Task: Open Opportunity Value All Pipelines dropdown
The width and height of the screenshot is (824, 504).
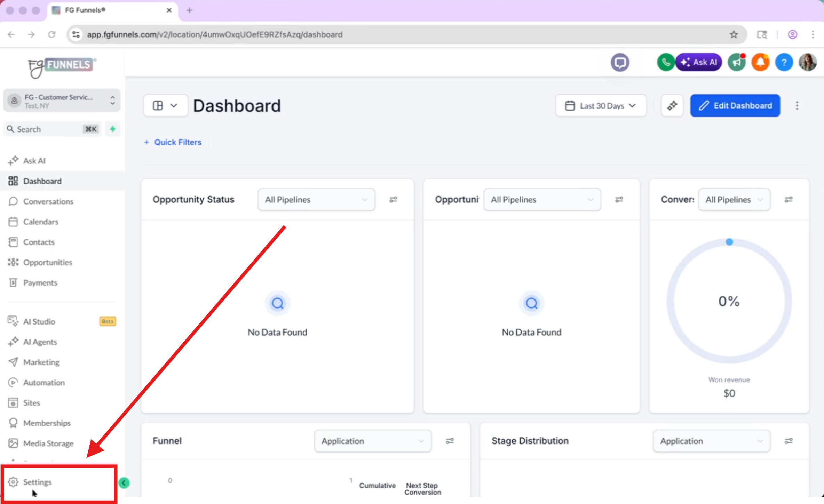Action: (x=542, y=200)
